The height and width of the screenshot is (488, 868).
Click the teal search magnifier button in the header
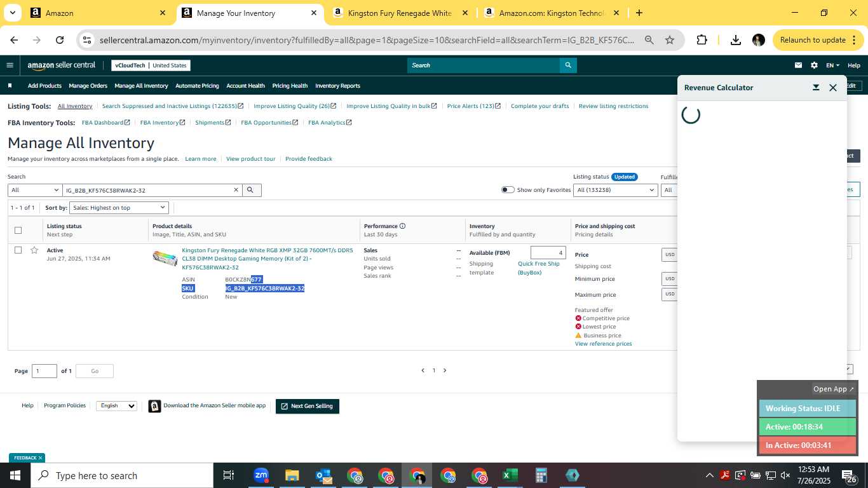[569, 65]
